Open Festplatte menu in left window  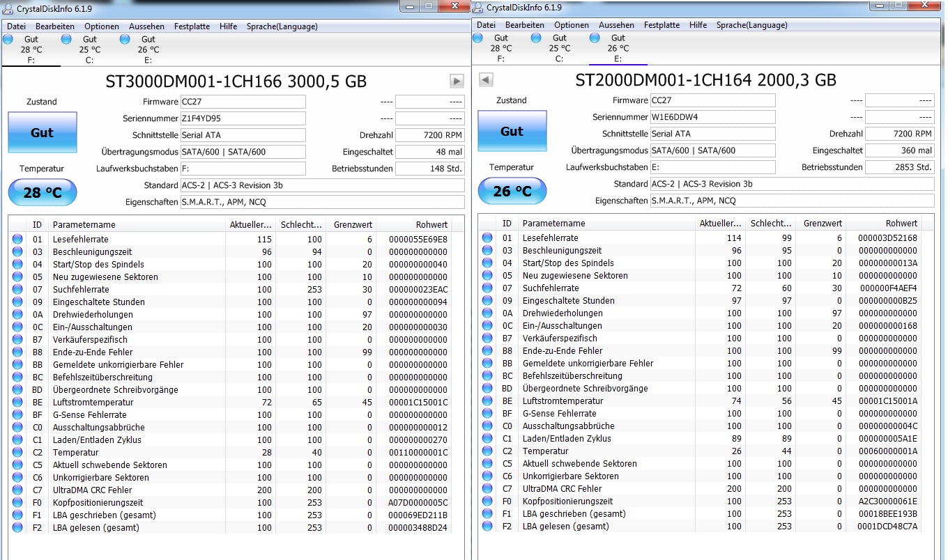pyautogui.click(x=192, y=26)
